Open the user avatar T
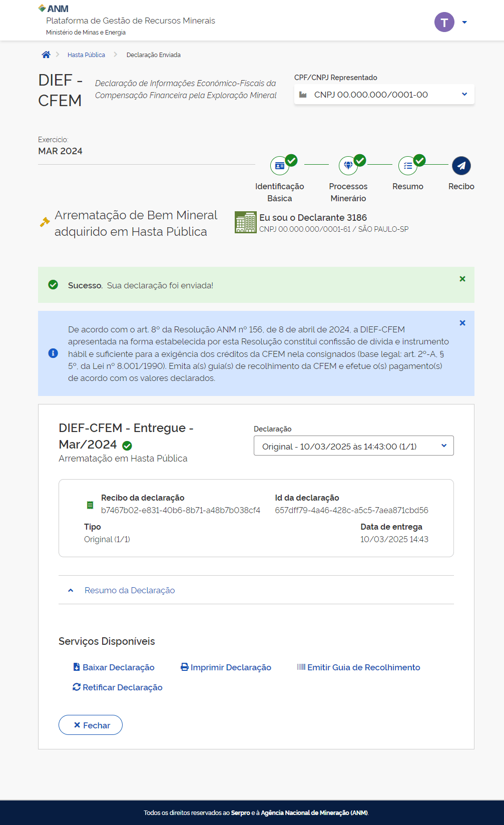This screenshot has width=504, height=825. (444, 22)
